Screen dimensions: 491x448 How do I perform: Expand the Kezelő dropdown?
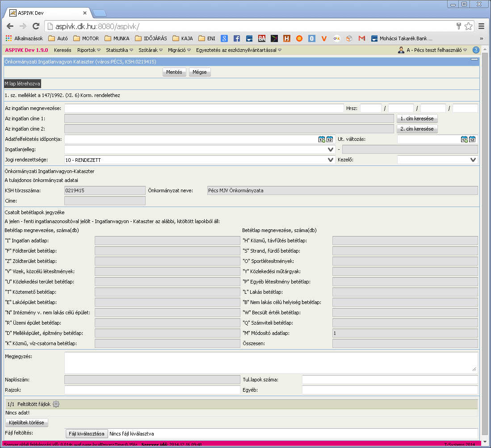(473, 160)
